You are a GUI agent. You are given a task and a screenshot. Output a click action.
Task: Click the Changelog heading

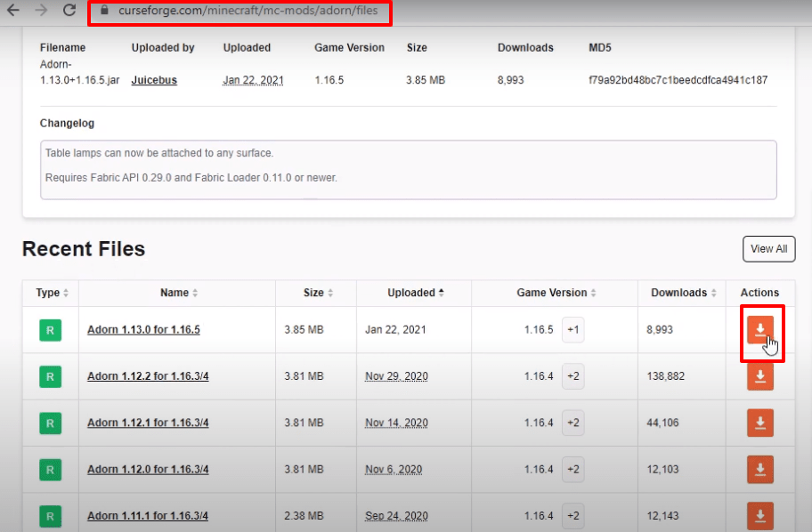68,124
